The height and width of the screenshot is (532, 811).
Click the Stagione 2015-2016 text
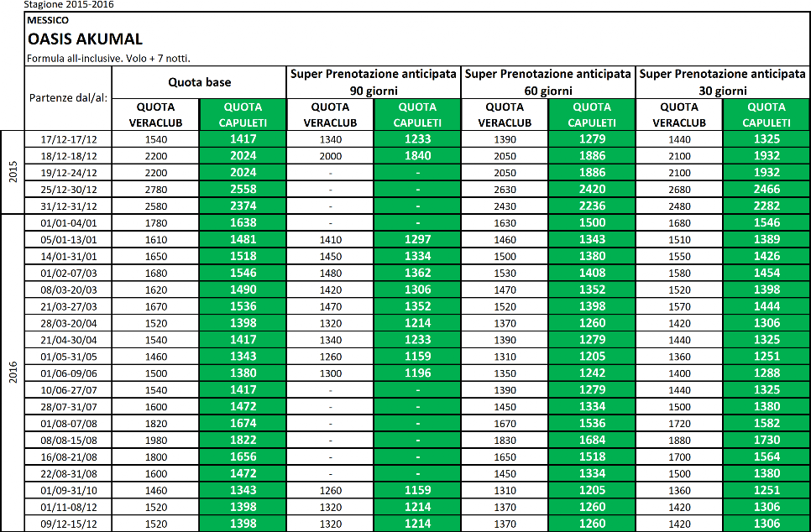coord(69,5)
